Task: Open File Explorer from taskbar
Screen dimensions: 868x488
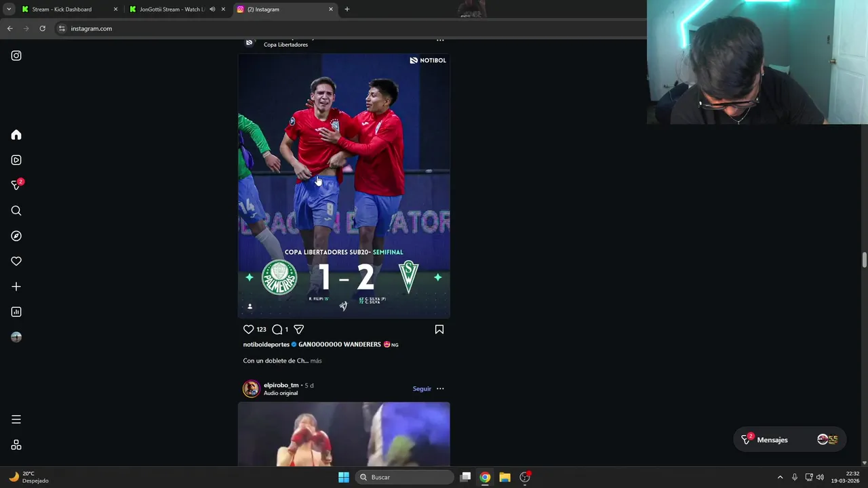Action: tap(505, 477)
